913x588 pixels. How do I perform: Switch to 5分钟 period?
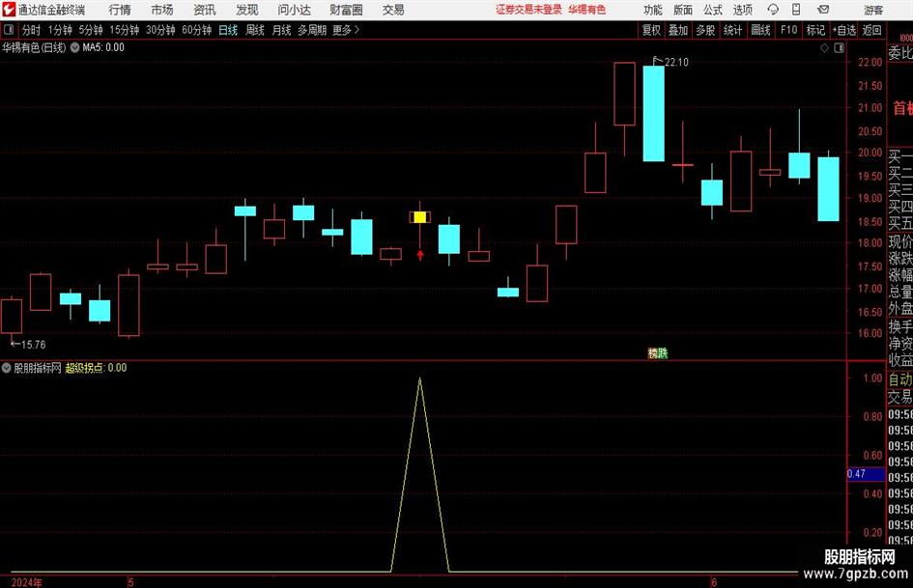(91, 30)
